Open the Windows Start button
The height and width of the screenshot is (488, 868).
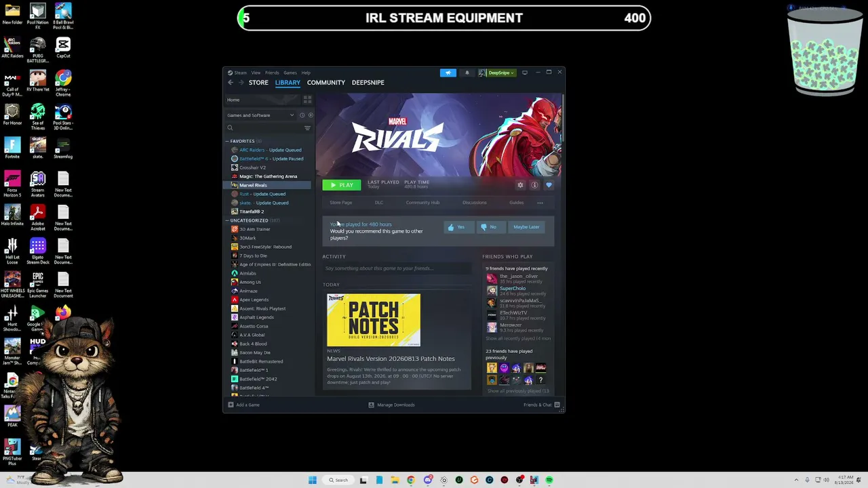click(312, 480)
